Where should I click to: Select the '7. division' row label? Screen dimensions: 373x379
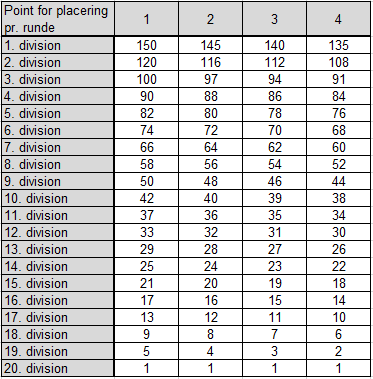coord(58,147)
